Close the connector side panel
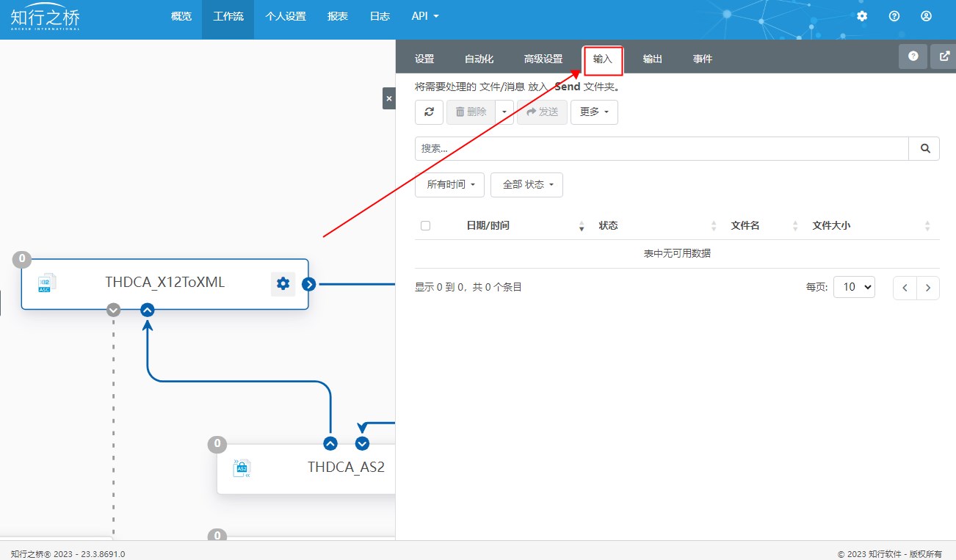 coord(388,98)
